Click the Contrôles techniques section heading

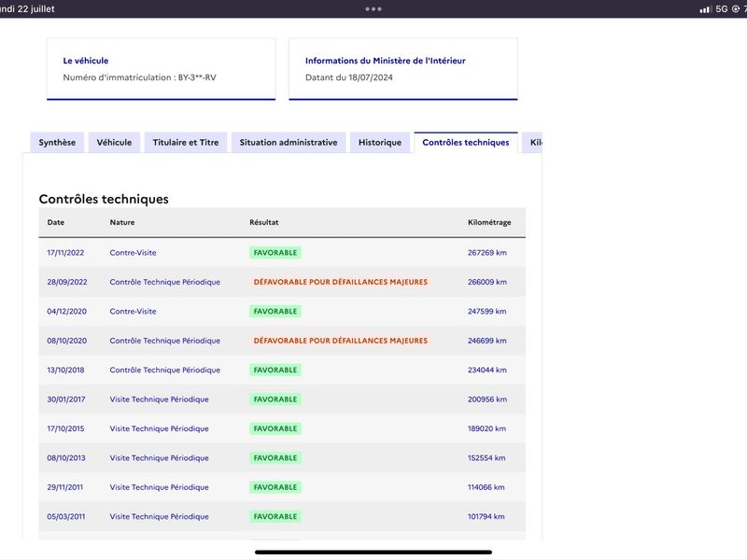[x=104, y=199]
